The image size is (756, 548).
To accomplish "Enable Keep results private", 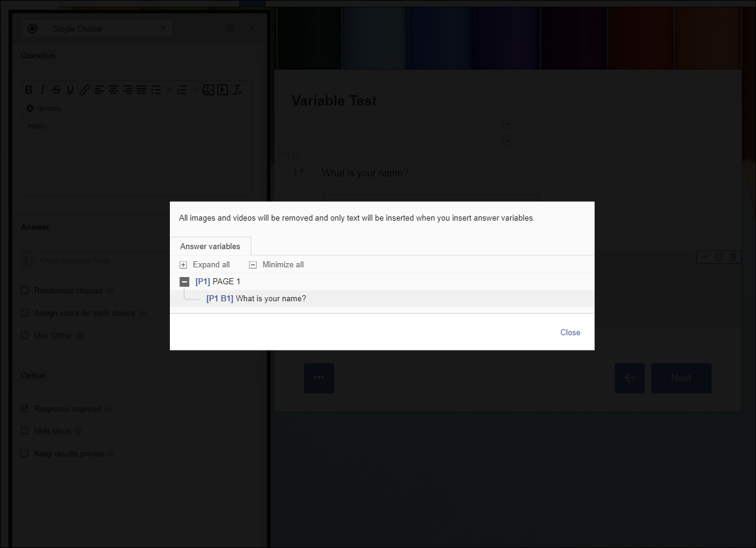I will (x=25, y=453).
